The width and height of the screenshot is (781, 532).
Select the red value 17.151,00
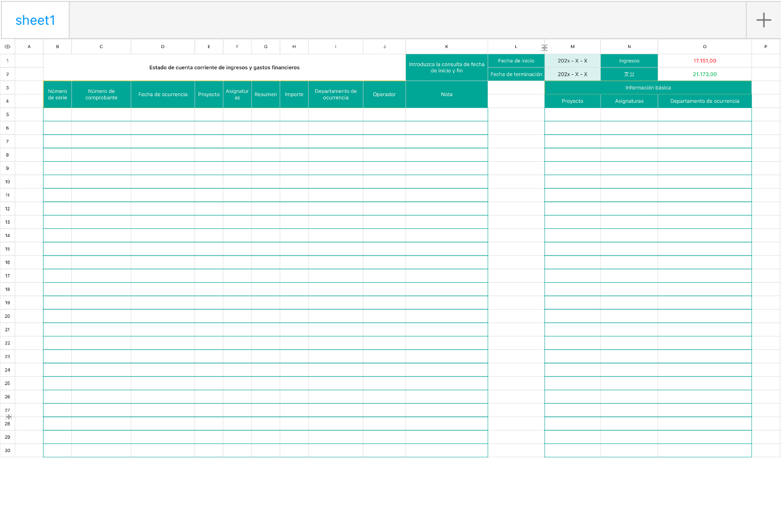click(x=705, y=61)
